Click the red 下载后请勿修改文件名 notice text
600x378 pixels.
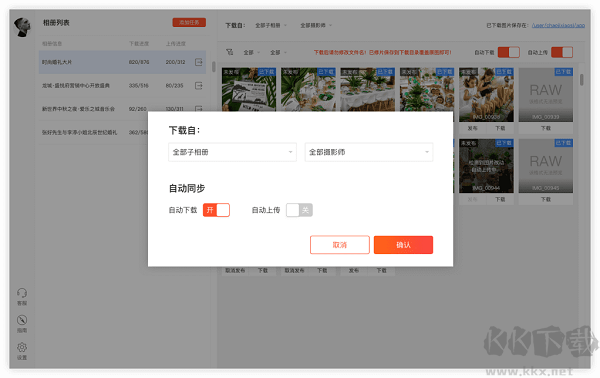pyautogui.click(x=382, y=52)
